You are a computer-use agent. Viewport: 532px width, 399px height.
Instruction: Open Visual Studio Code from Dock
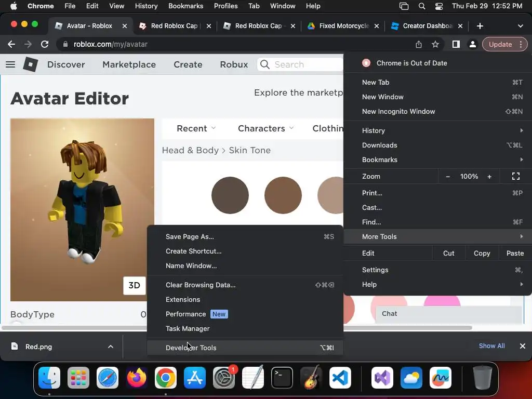[340, 378]
